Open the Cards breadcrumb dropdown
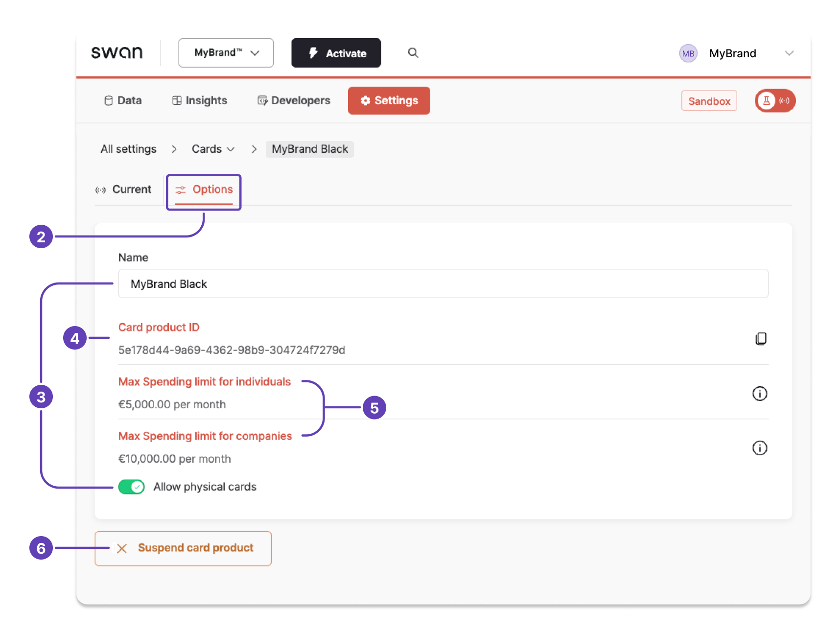840x634 pixels. pos(213,149)
